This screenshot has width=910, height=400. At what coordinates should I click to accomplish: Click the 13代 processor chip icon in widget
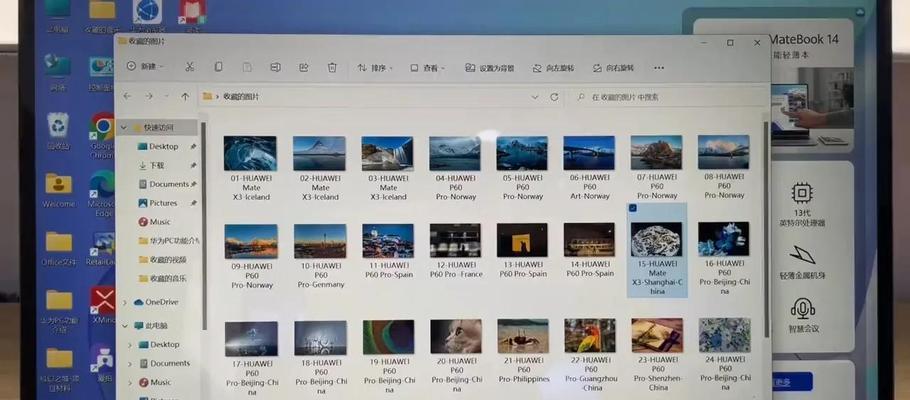click(x=802, y=193)
